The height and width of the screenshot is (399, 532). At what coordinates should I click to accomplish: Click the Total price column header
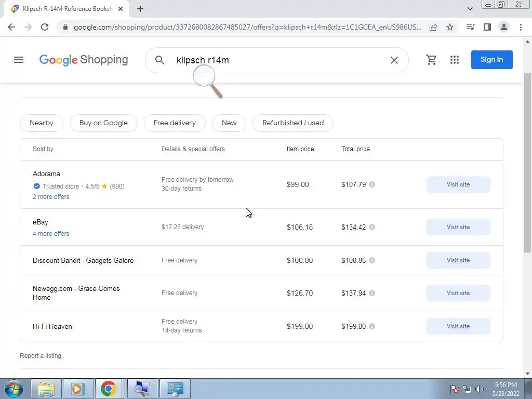pyautogui.click(x=355, y=149)
